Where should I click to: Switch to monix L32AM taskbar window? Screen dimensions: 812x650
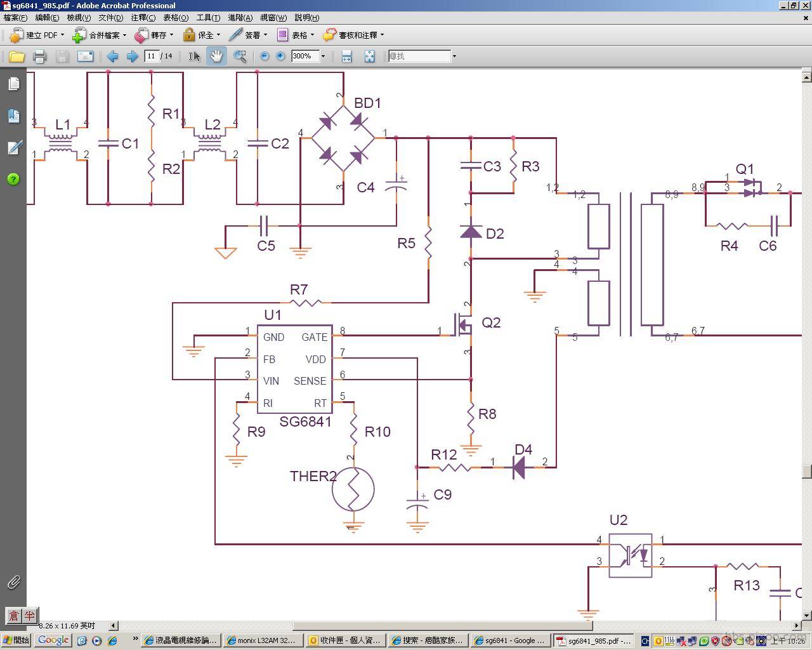263,640
